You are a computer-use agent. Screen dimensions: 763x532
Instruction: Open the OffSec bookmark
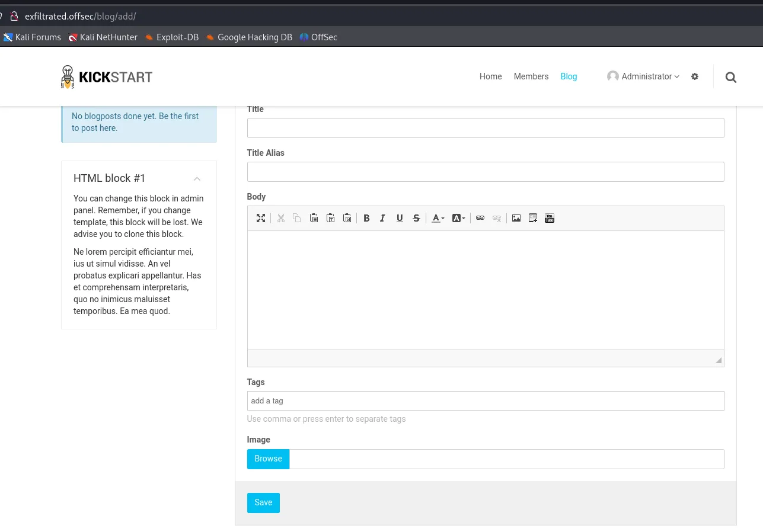coord(318,37)
